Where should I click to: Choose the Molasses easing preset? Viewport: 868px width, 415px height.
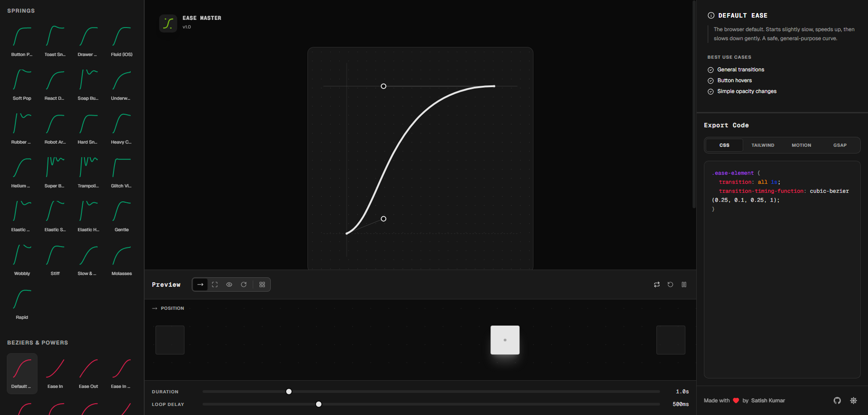click(x=121, y=260)
